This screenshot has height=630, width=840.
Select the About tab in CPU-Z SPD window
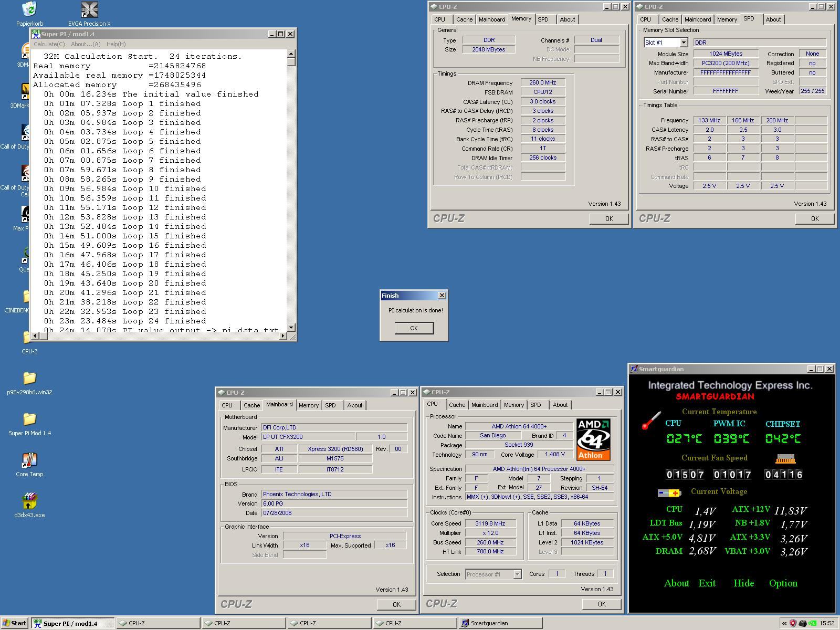click(x=773, y=19)
